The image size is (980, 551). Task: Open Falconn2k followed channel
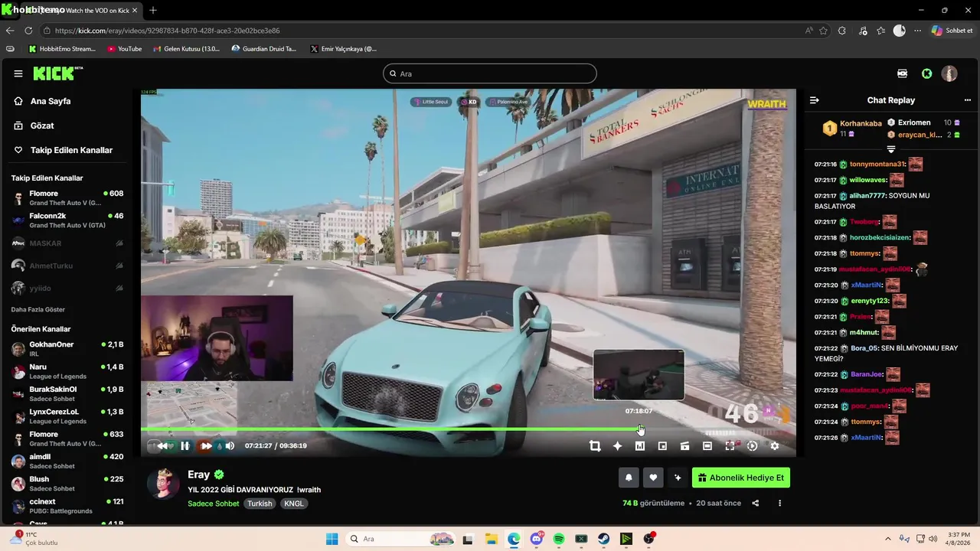tap(67, 220)
